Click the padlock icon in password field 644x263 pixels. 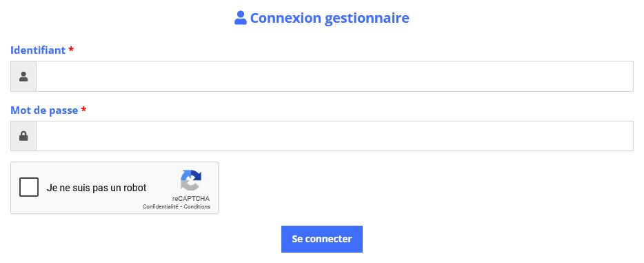tap(23, 136)
